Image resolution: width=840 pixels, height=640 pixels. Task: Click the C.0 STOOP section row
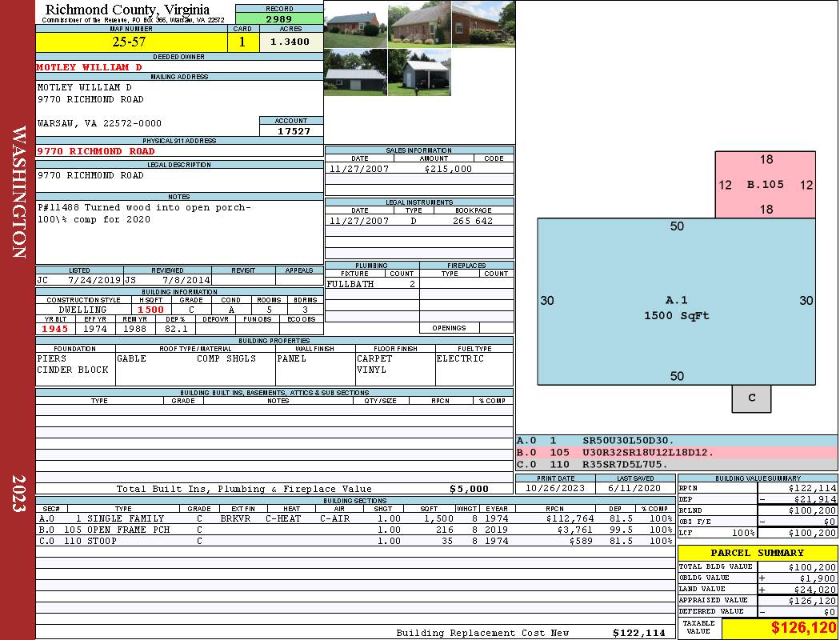tap(355, 541)
